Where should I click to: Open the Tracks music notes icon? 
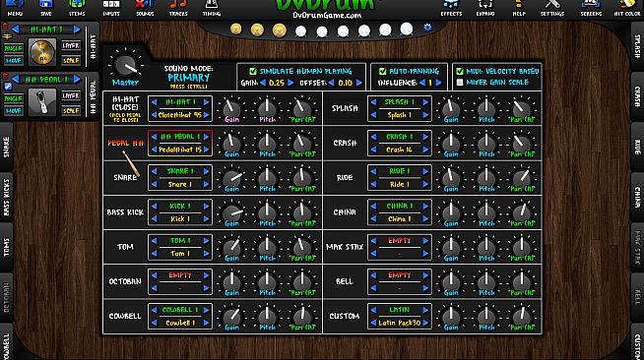(x=178, y=8)
